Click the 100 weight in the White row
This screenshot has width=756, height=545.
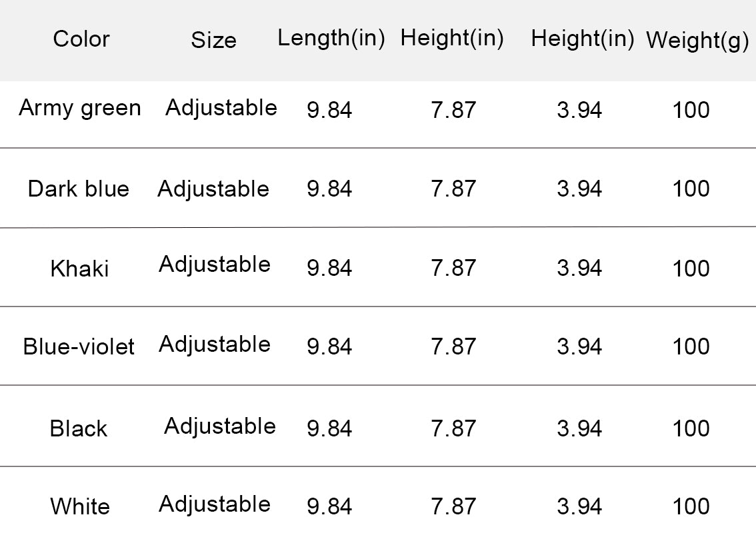click(691, 507)
